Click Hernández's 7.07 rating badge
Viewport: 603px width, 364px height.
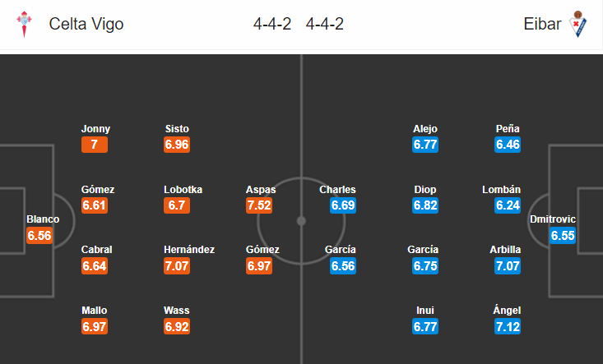click(177, 265)
